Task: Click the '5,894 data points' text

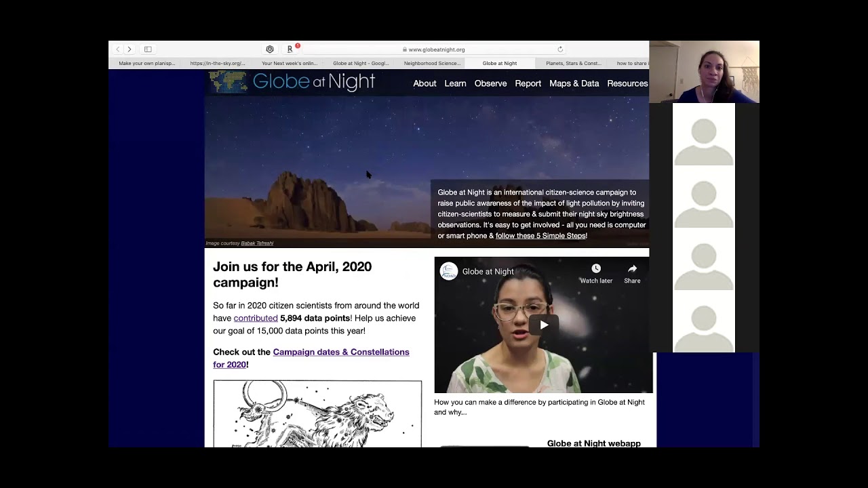Action: tap(315, 318)
